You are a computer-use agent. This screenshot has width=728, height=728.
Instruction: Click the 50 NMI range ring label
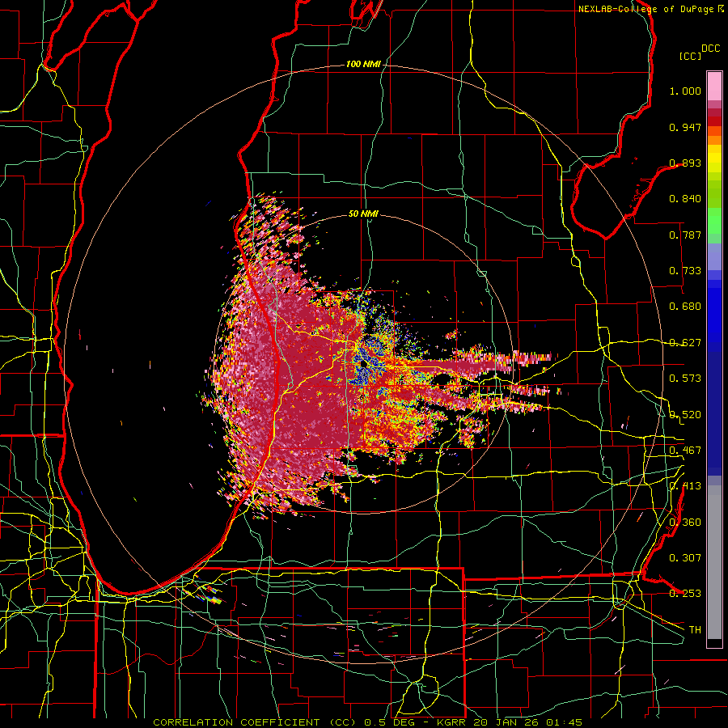point(363,214)
